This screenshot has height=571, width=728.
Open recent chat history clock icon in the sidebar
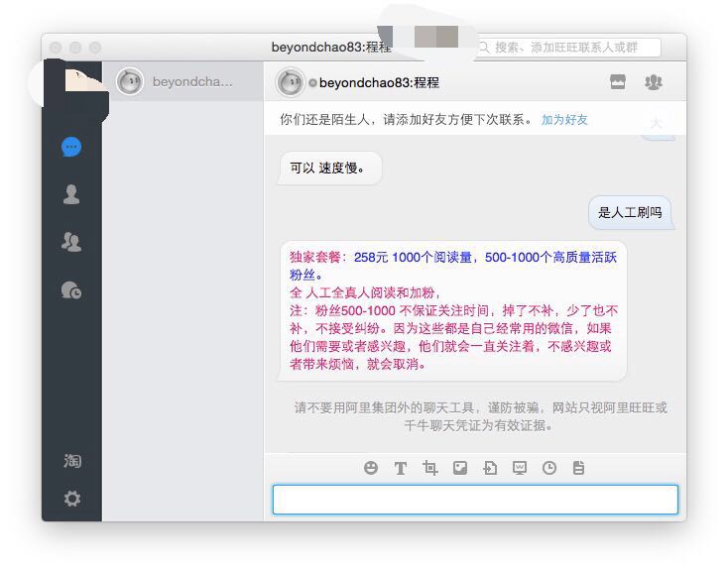71,289
